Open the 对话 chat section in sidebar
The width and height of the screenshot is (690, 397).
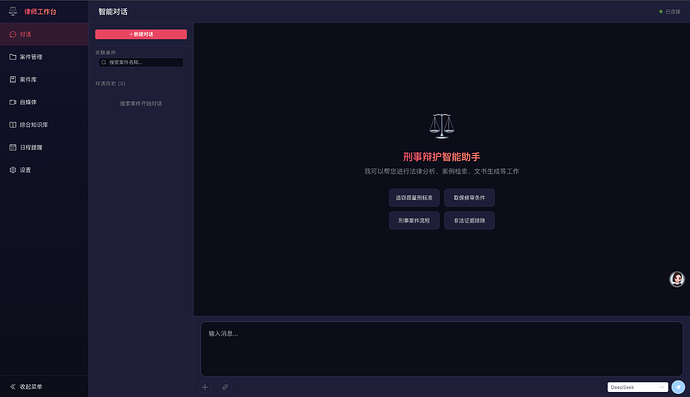click(44, 34)
